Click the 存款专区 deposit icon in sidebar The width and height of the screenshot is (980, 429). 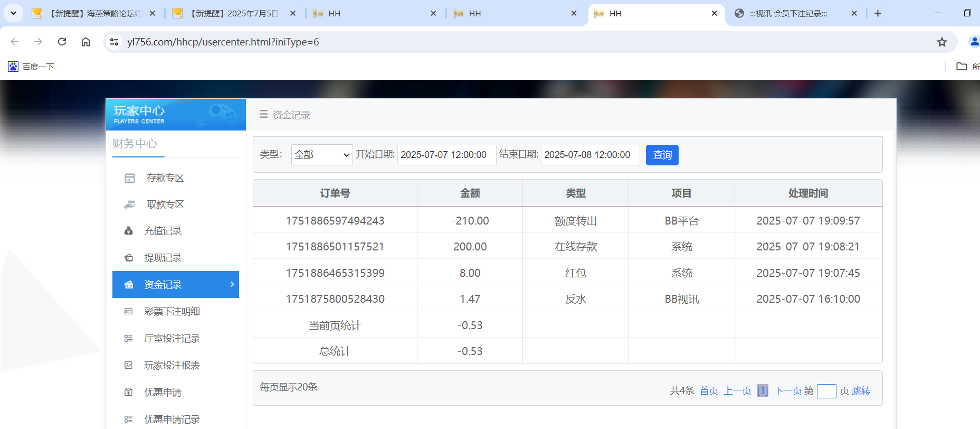(130, 178)
